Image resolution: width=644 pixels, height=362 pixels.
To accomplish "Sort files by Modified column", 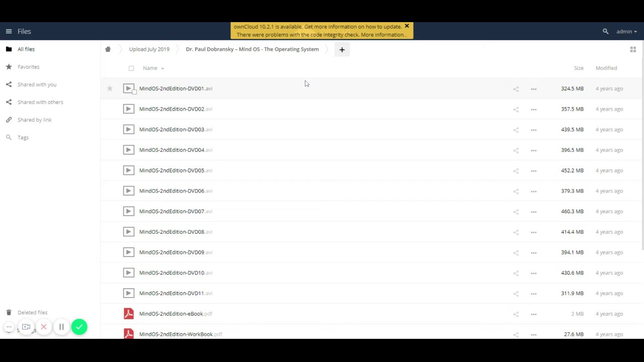I will tap(606, 68).
